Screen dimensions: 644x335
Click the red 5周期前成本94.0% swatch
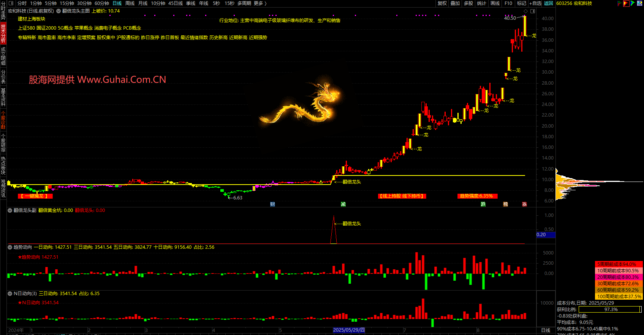619,264
